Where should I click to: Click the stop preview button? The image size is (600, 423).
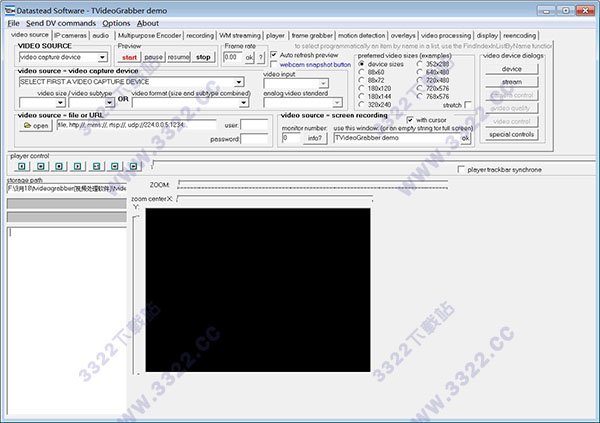203,57
